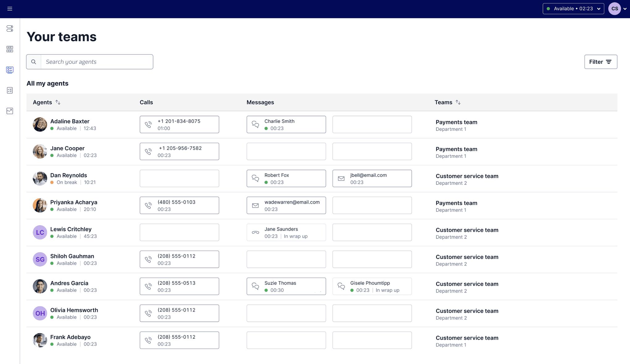
Task: Open Gisele Phoumtipp chat in wrap up
Action: [372, 286]
